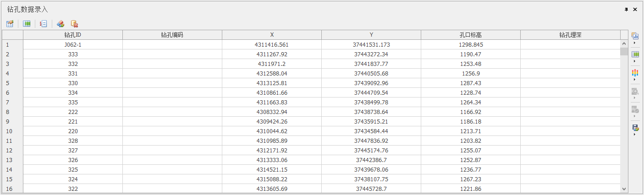Click the chart report icon in right sidebar
Screen dimensions: 644x195
(x=635, y=36)
